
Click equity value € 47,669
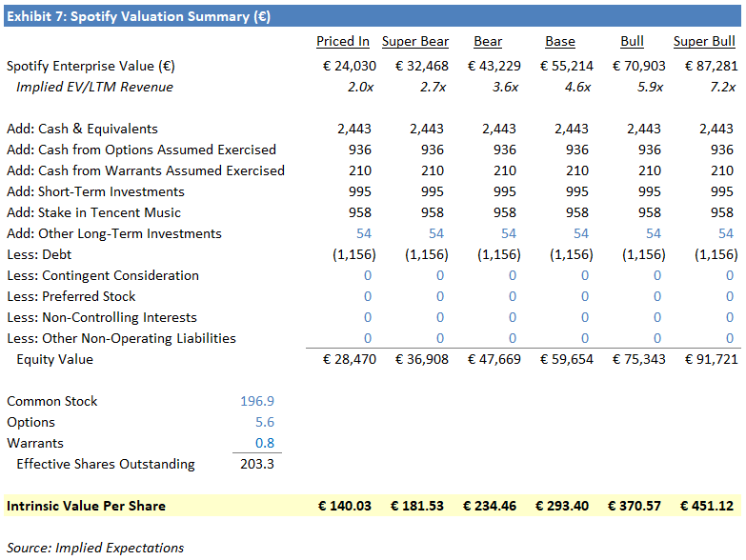pos(494,359)
